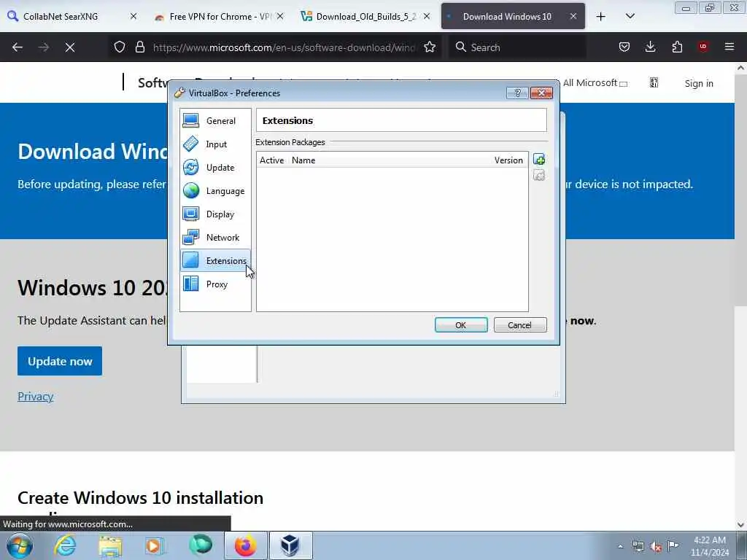Click the Update now button
Image resolution: width=747 pixels, height=560 pixels.
click(60, 361)
